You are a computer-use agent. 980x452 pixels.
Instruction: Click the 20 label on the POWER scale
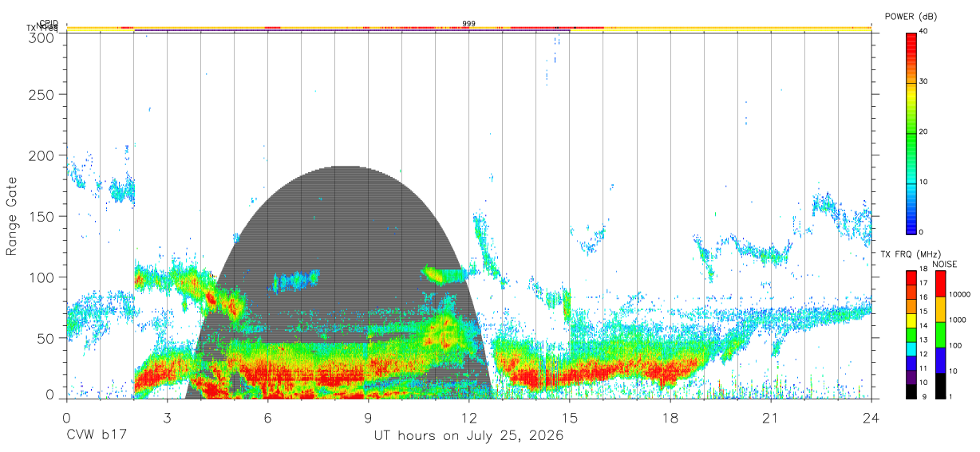tap(924, 132)
